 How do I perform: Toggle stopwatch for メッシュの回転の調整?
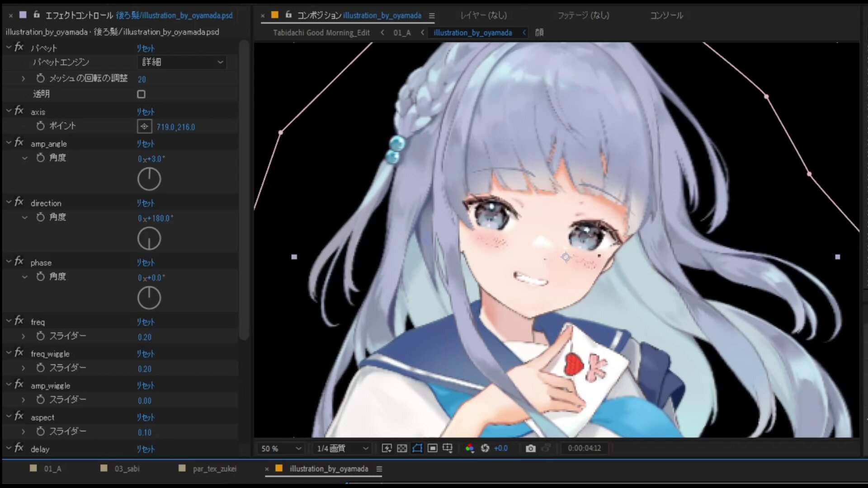pyautogui.click(x=40, y=79)
